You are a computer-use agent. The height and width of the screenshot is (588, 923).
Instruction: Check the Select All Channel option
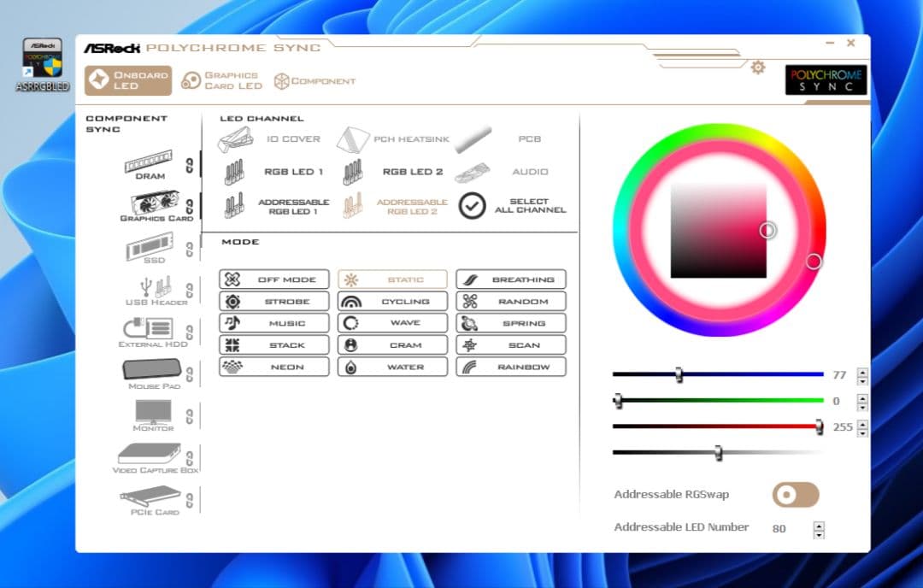472,206
